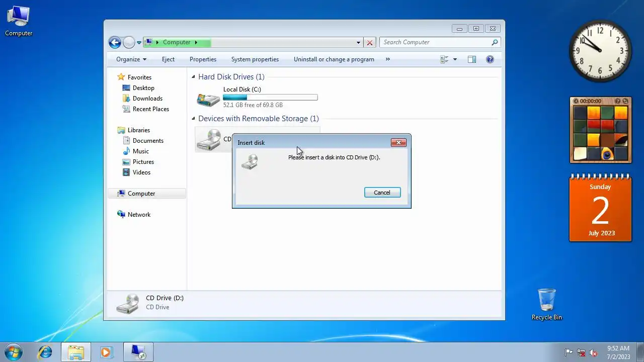Click the Computer desktop icon
644x362 pixels.
[x=19, y=22]
